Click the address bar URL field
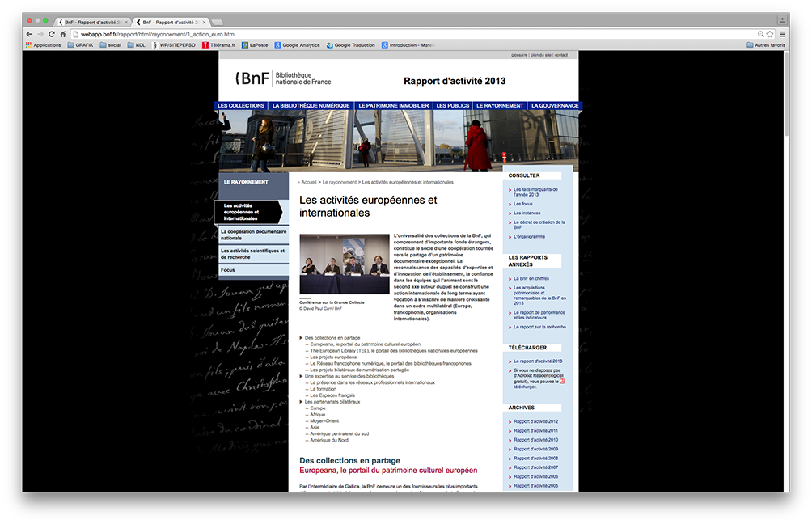812x524 pixels. pos(414,34)
